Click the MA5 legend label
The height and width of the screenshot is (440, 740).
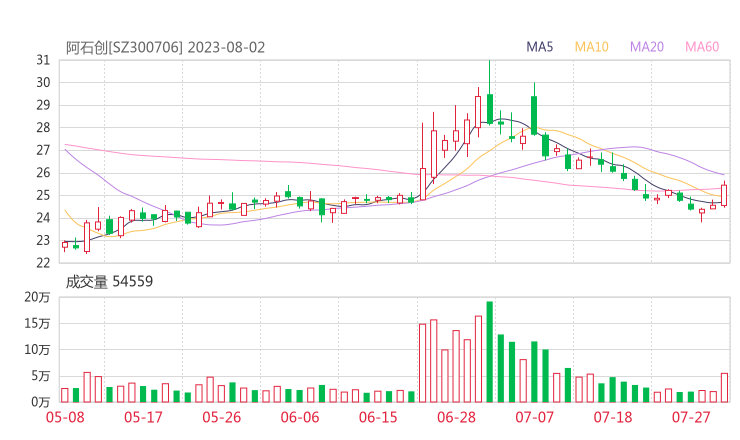pos(539,47)
